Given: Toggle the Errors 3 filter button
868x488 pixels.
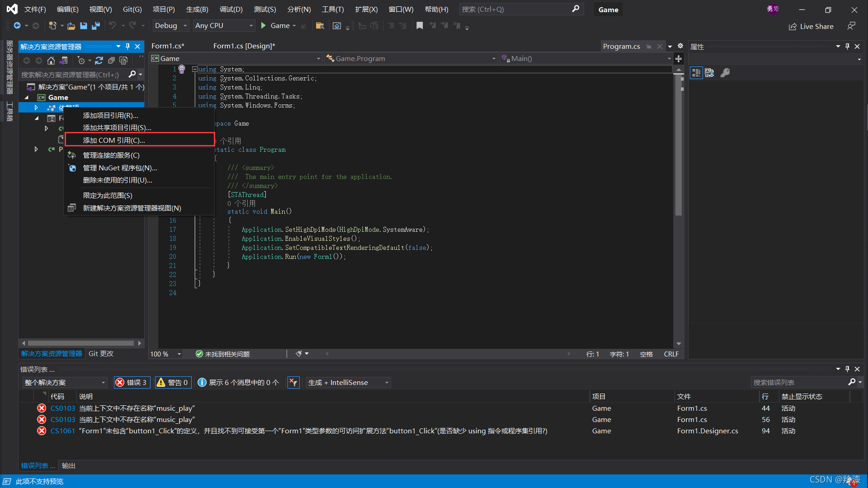Looking at the screenshot, I should [132, 383].
